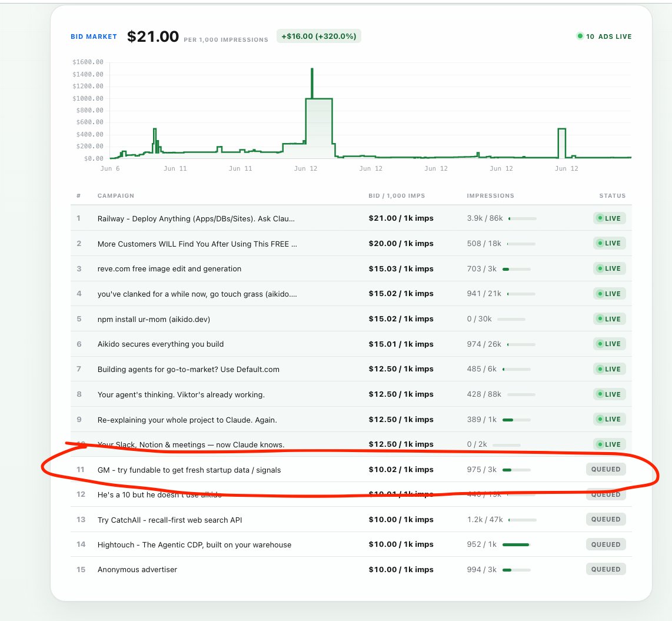Select Building agents for go-to-market campaign
Screen dimensions: 672x621
pos(188,370)
